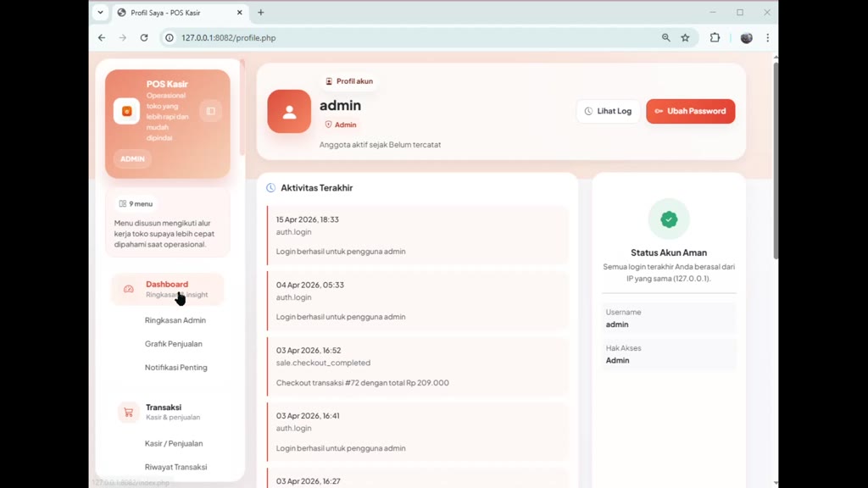The image size is (868, 488).
Task: Click the Hak Akses value Admin
Action: point(617,360)
